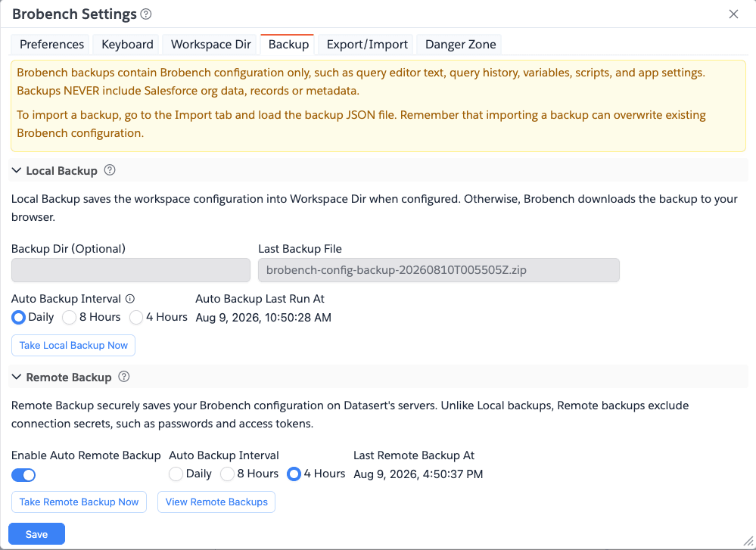Screen dimensions: 756x550
Task: Click the Last Backup File field
Action: pyautogui.click(x=439, y=270)
